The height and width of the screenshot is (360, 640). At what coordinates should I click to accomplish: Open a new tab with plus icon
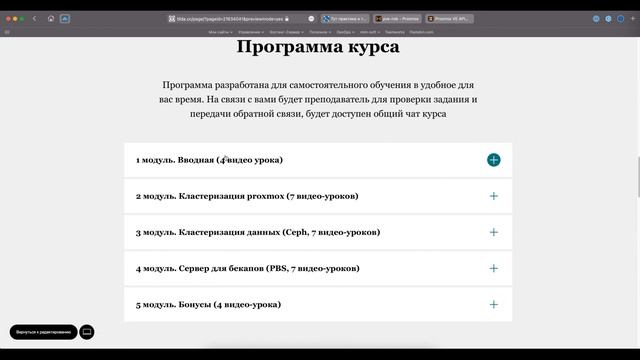point(633,18)
